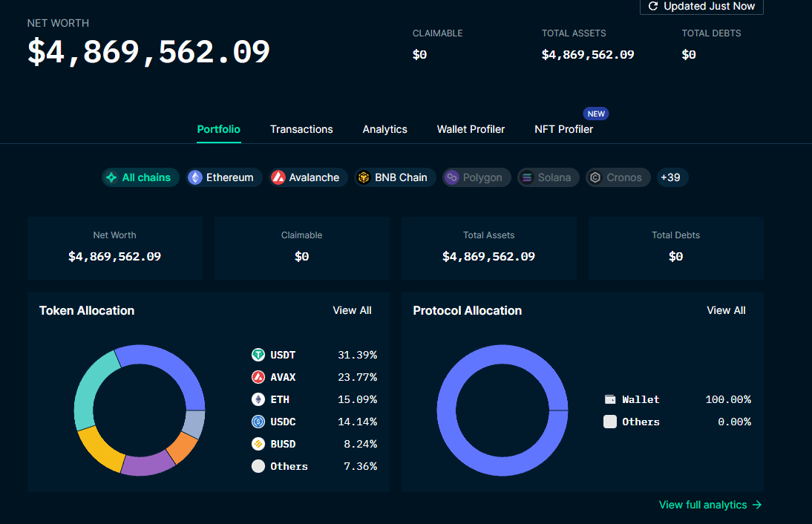The width and height of the screenshot is (812, 524).
Task: Click the ETH token icon
Action: [x=258, y=399]
